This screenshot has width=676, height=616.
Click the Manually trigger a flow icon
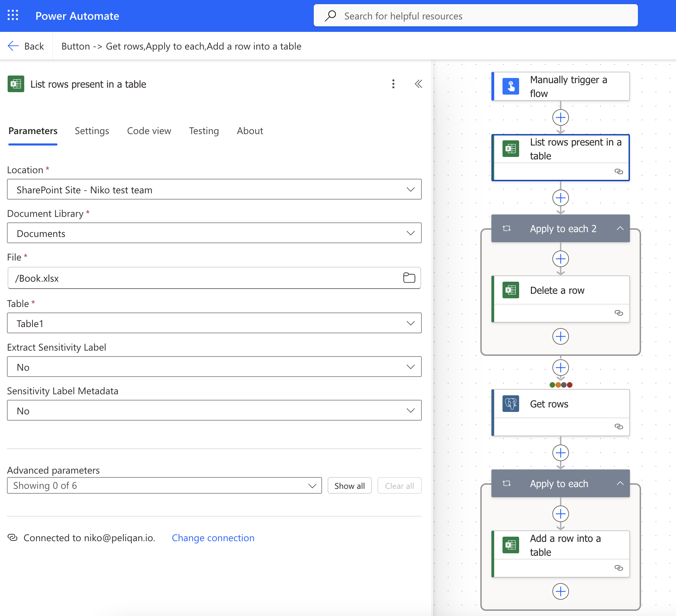click(511, 87)
